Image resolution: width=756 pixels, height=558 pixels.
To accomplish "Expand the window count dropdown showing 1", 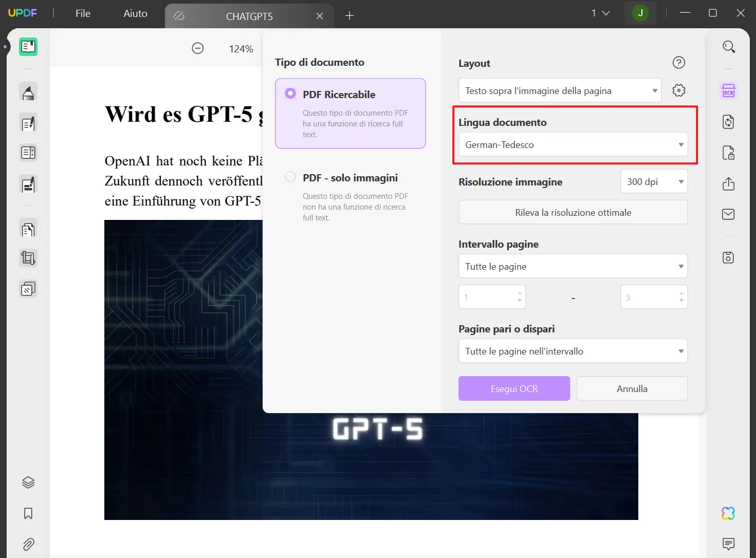I will pyautogui.click(x=600, y=13).
